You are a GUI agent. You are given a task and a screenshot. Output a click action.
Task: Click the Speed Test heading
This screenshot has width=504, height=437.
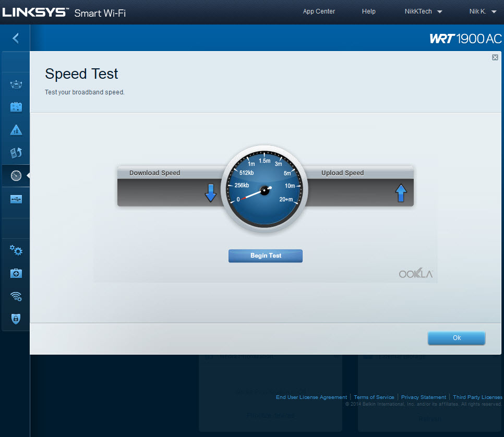(81, 74)
